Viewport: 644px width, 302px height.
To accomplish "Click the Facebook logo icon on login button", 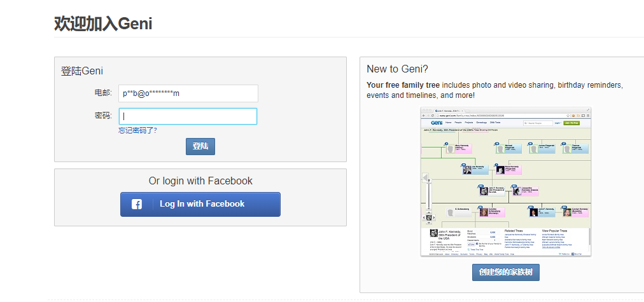I will tap(137, 204).
